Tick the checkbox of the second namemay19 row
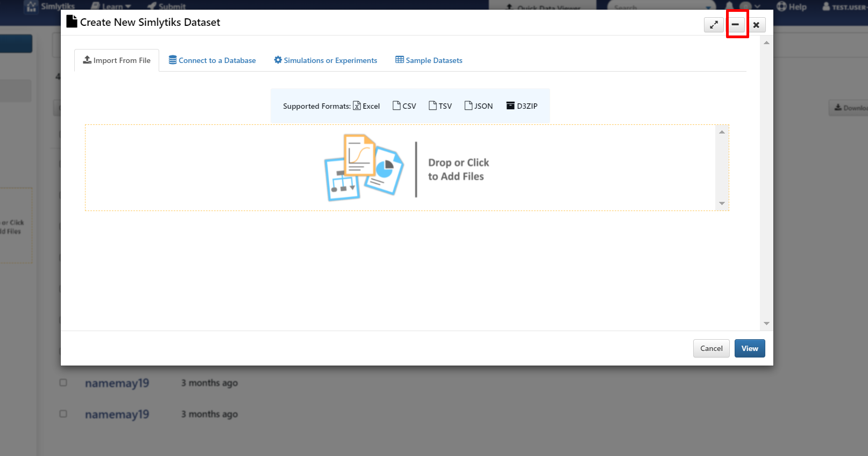Viewport: 868px width, 456px height. point(63,413)
